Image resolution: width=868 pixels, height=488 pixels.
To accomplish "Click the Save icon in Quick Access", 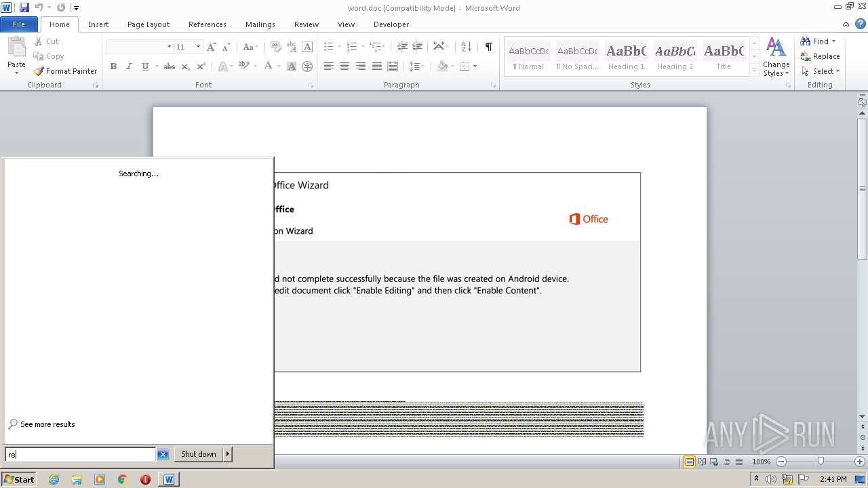I will 24,7.
